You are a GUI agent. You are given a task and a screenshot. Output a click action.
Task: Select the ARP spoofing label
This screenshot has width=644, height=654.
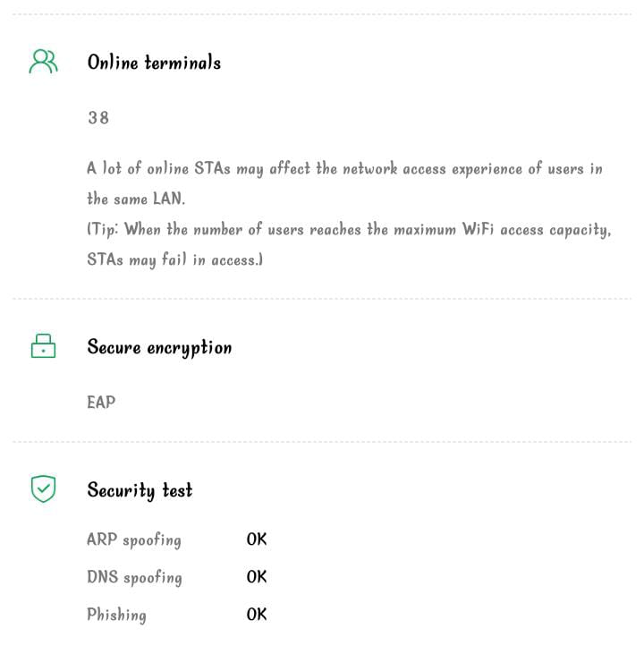click(133, 540)
